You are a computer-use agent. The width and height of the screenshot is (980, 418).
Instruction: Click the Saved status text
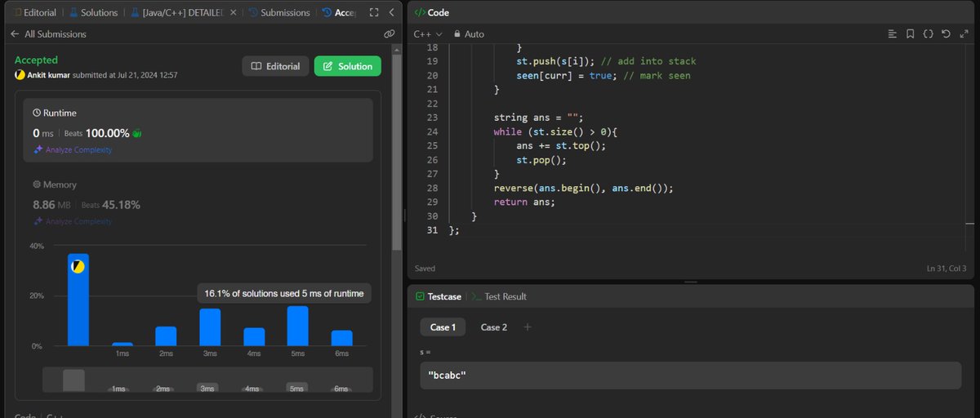coord(425,268)
